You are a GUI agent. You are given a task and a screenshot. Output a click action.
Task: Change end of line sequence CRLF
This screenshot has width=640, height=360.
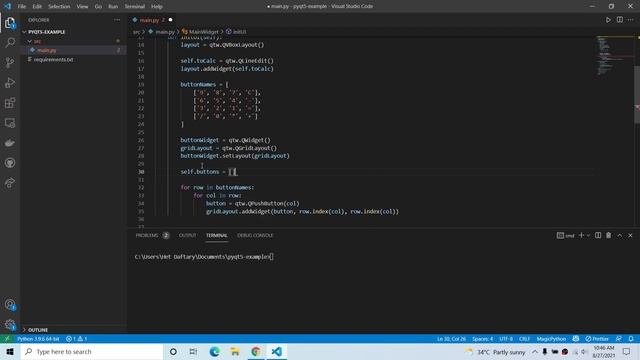click(x=524, y=339)
